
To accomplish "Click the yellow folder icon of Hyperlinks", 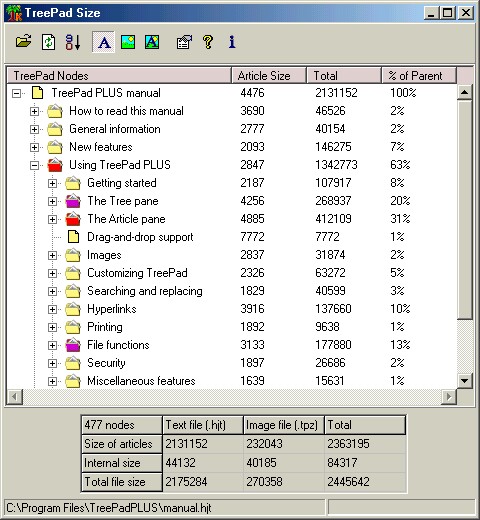I will 73,309.
